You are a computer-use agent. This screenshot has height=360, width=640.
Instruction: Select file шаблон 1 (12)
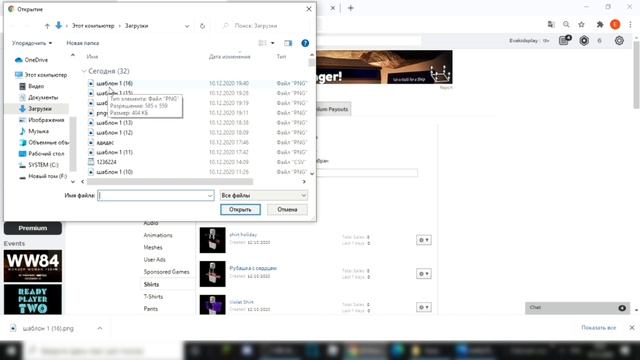coord(114,132)
